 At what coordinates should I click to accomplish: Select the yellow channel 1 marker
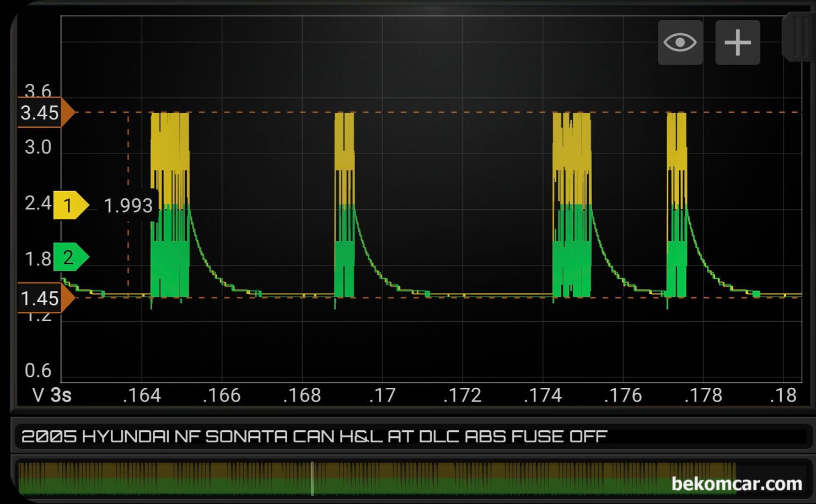tap(71, 205)
